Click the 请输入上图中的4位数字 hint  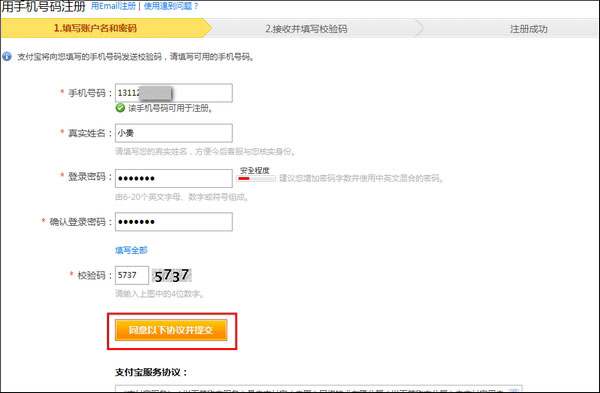[160, 294]
